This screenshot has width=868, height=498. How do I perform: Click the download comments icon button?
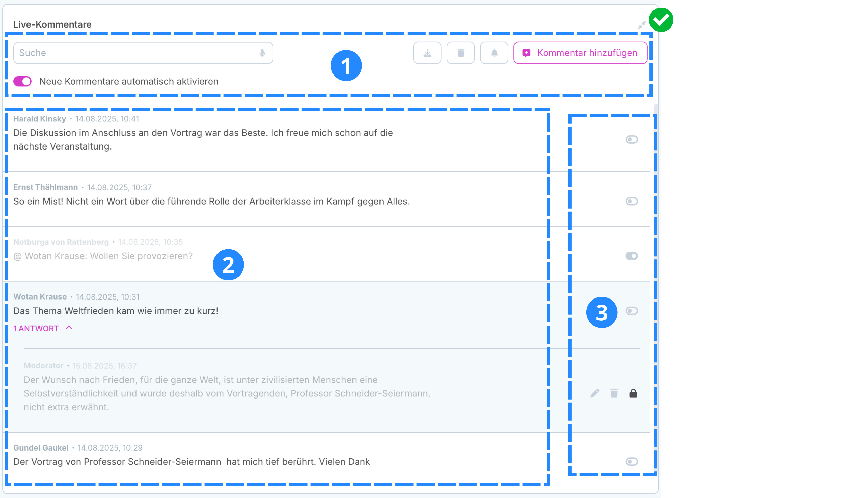click(427, 53)
